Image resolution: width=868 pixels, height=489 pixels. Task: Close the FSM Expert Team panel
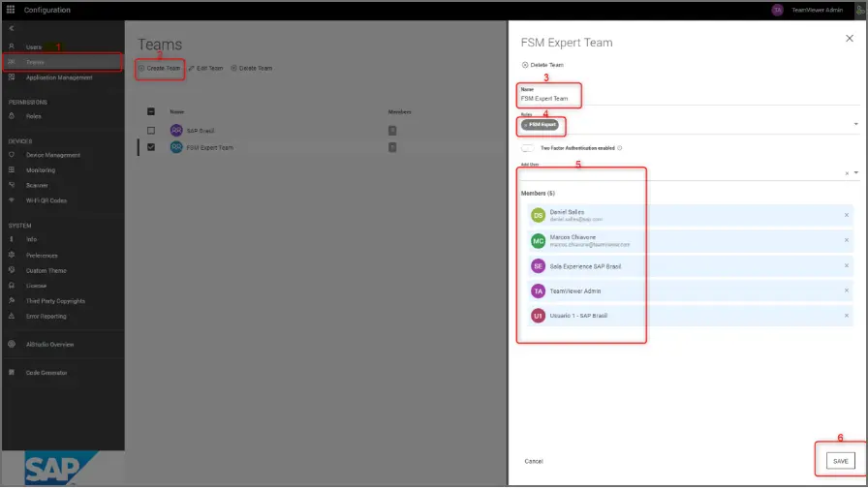(x=850, y=38)
